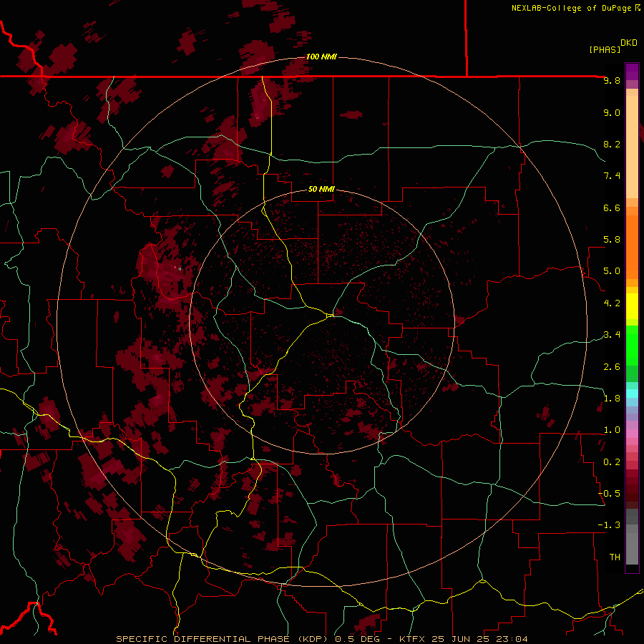Screen dimensions: 644x644
Task: Click the Specific Differential Phase caption
Action: tap(321, 639)
